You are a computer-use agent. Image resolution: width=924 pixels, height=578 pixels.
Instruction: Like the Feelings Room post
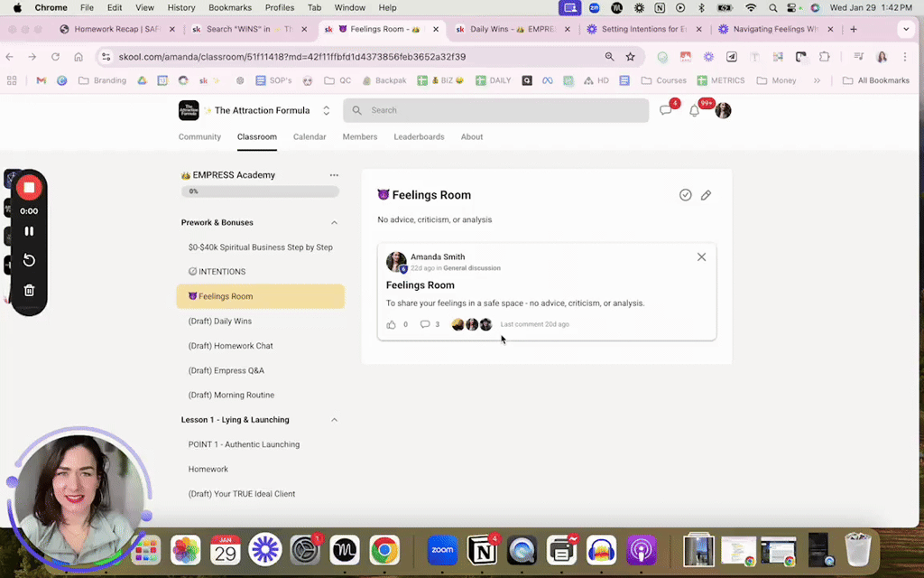coord(392,324)
